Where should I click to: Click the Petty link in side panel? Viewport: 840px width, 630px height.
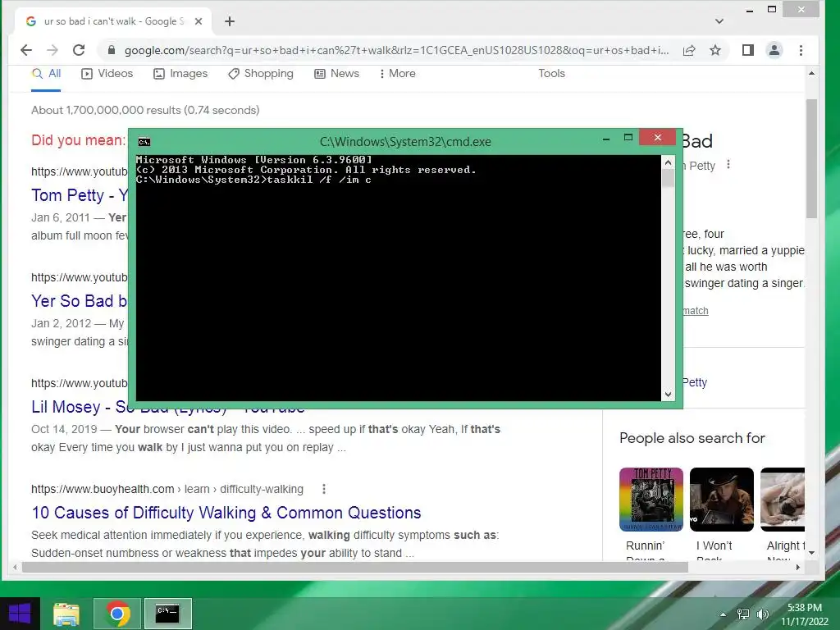click(x=695, y=382)
